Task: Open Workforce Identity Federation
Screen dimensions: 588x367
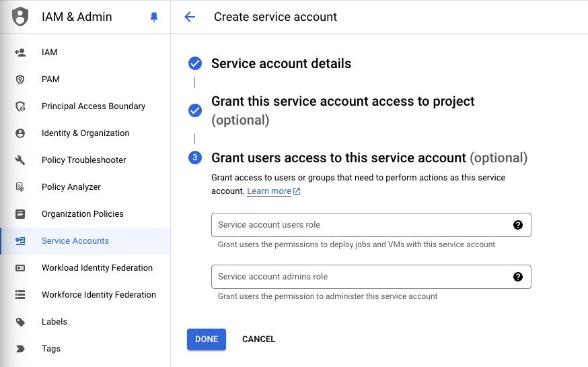Action: pos(85,295)
